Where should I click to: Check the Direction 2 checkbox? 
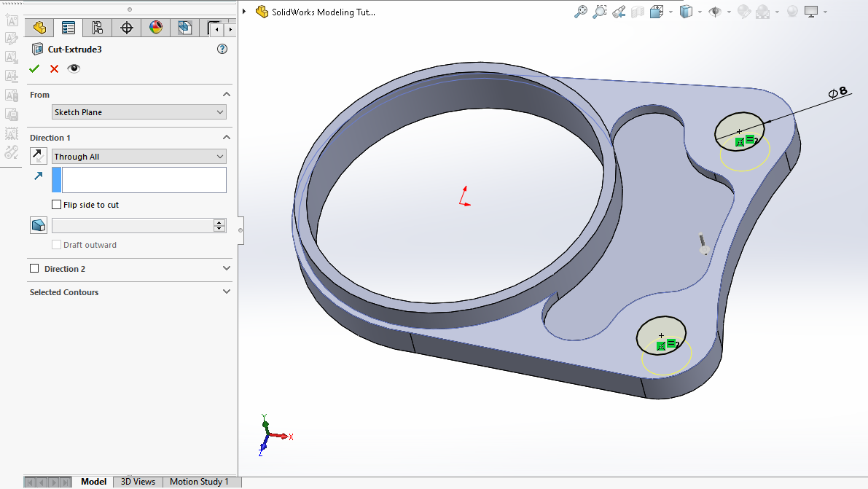[x=34, y=269]
